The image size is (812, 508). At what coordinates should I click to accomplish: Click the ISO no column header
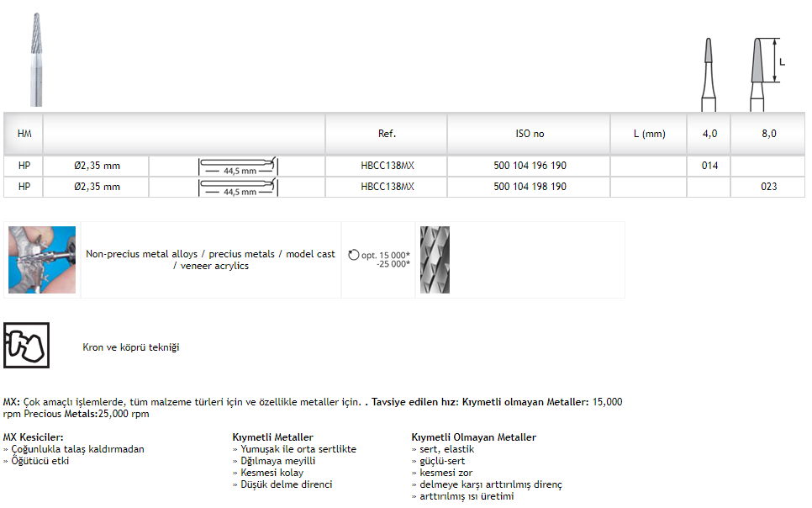530,134
